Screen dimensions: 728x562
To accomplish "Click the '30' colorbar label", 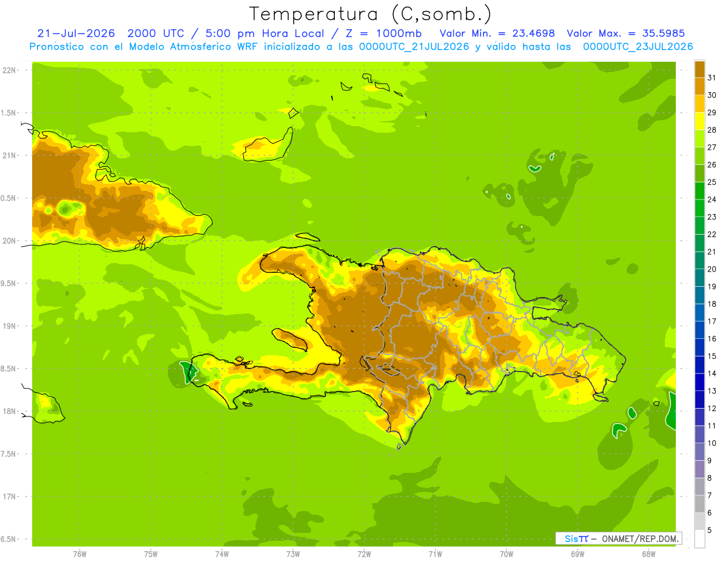I will click(x=712, y=95).
